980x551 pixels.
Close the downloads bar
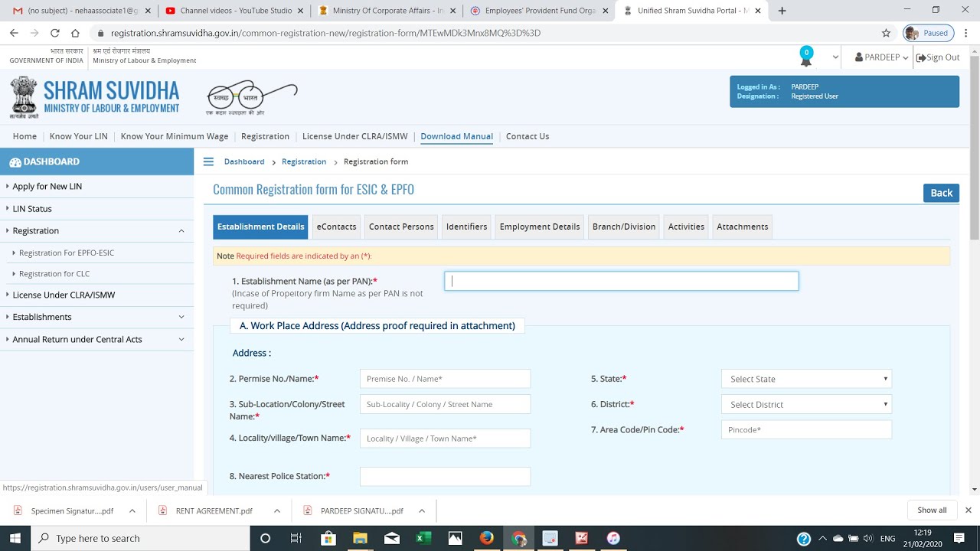tap(968, 510)
